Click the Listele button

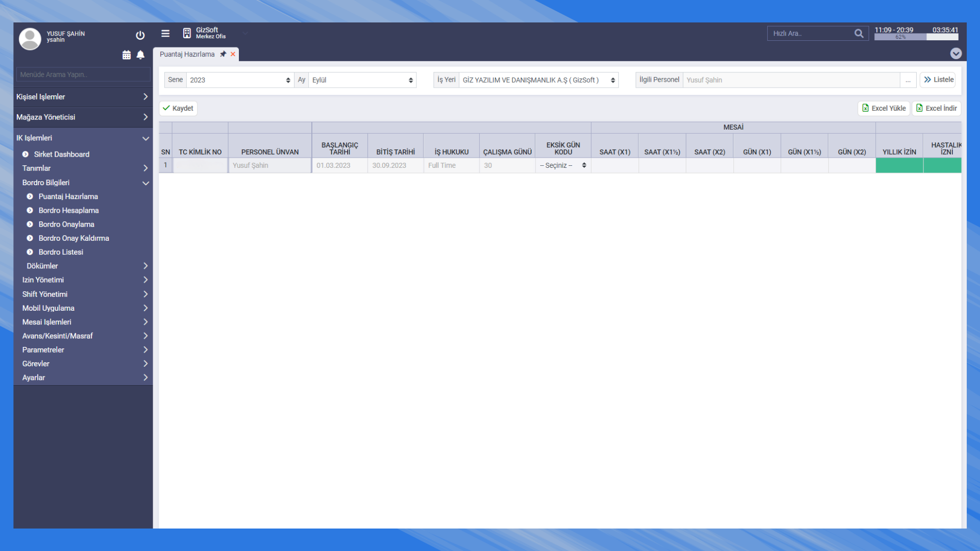938,80
